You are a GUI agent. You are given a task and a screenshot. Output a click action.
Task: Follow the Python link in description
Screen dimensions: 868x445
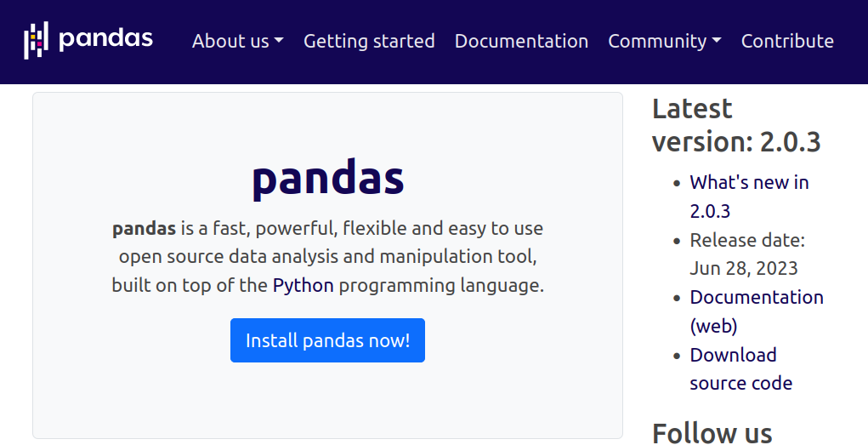(x=304, y=285)
